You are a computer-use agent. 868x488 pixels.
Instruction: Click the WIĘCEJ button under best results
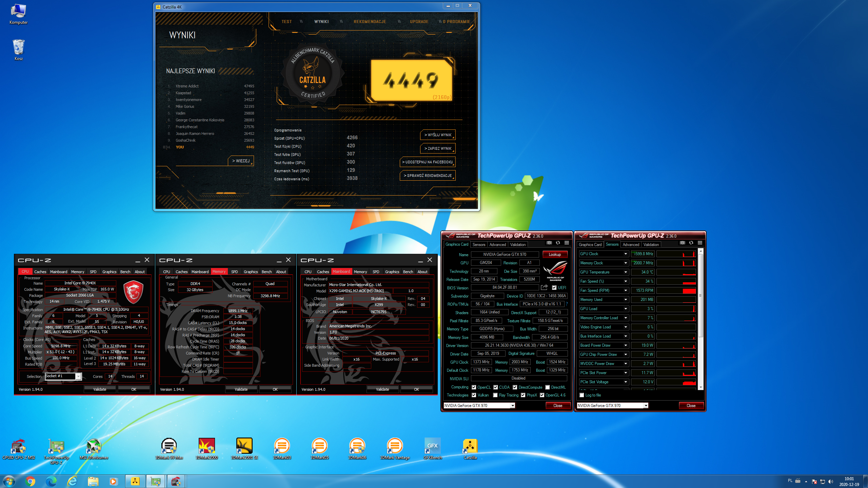click(241, 161)
